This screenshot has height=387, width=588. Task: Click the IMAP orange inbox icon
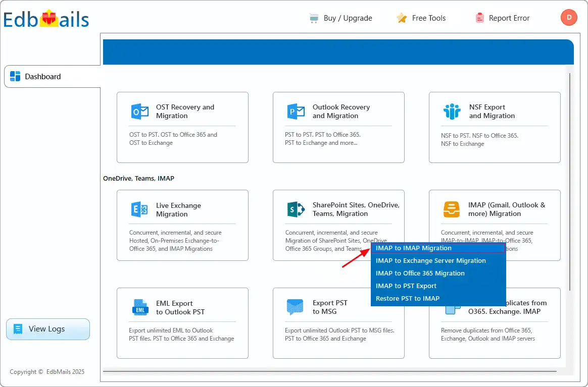[452, 209]
